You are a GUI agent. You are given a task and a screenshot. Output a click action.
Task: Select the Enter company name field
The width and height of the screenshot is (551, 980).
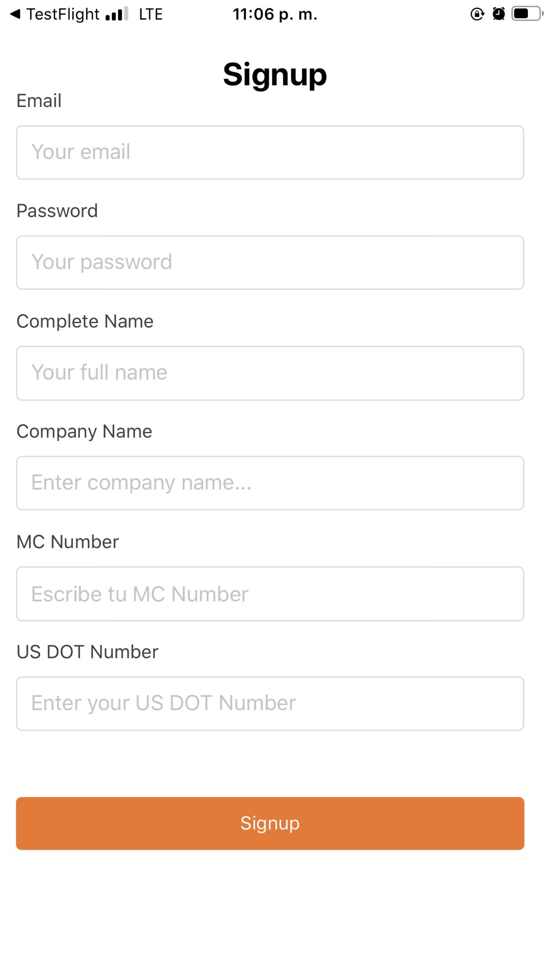coord(270,483)
